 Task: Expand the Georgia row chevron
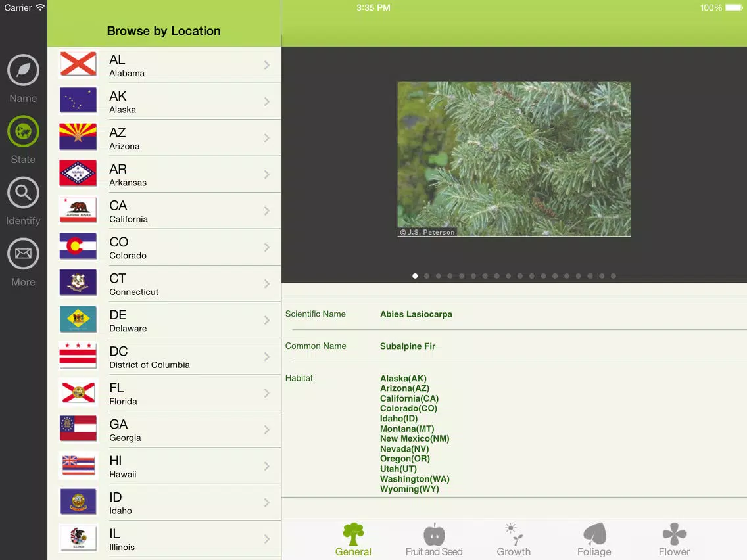tap(267, 429)
